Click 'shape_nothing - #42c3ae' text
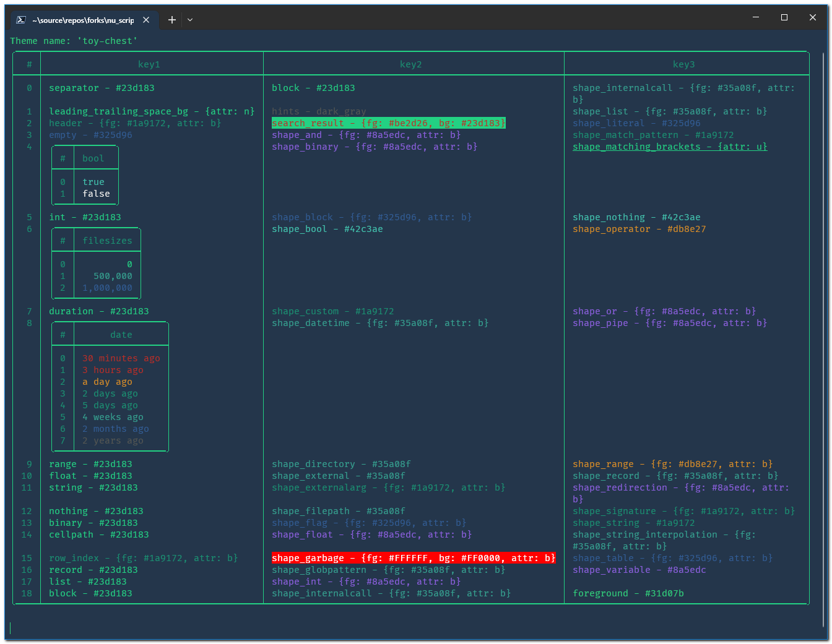Screen dimensions: 832x644 [x=637, y=217]
